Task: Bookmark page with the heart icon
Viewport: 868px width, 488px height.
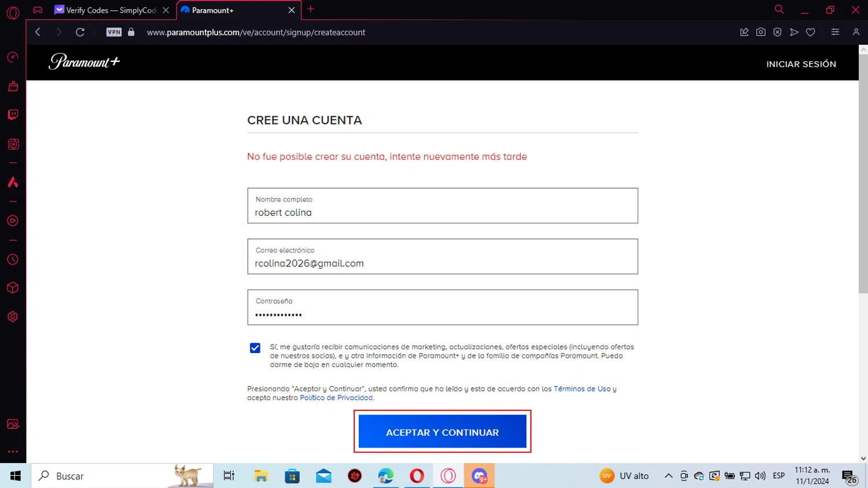Action: coord(811,32)
